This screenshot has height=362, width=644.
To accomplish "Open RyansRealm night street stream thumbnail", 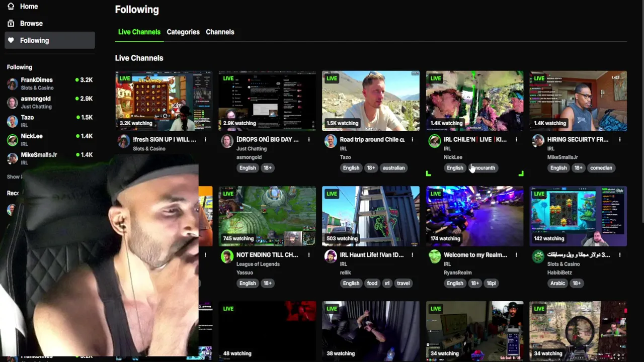I will coord(474,216).
